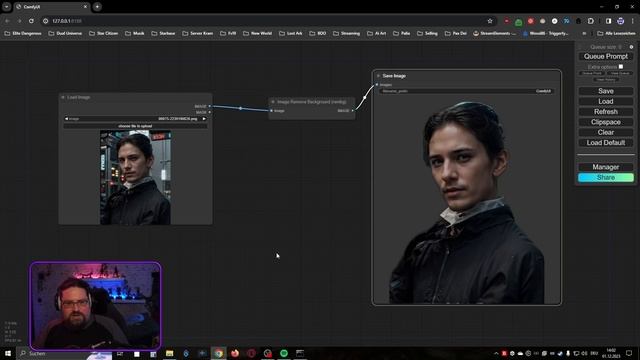This screenshot has width=640, height=360.
Task: Open new browser tab with plus
Action: point(97,7)
